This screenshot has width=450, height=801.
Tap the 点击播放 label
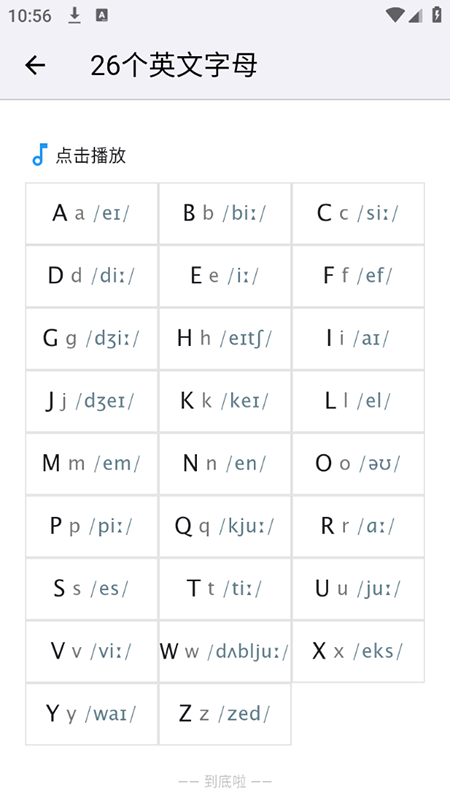(90, 155)
